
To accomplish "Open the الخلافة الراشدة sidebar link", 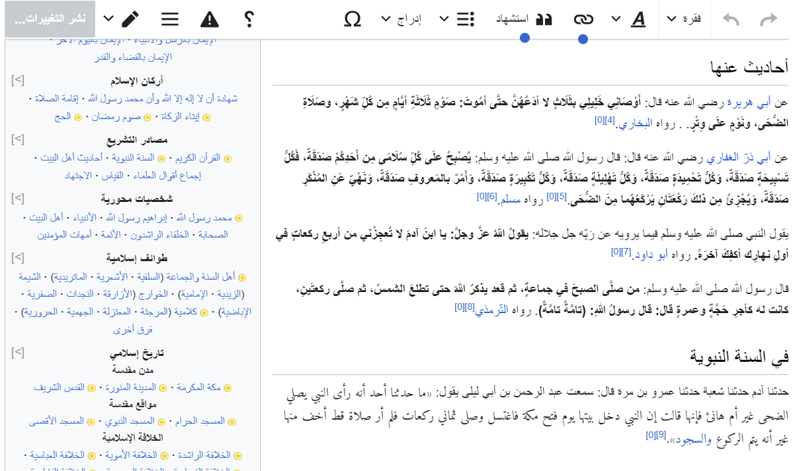I will (x=204, y=455).
